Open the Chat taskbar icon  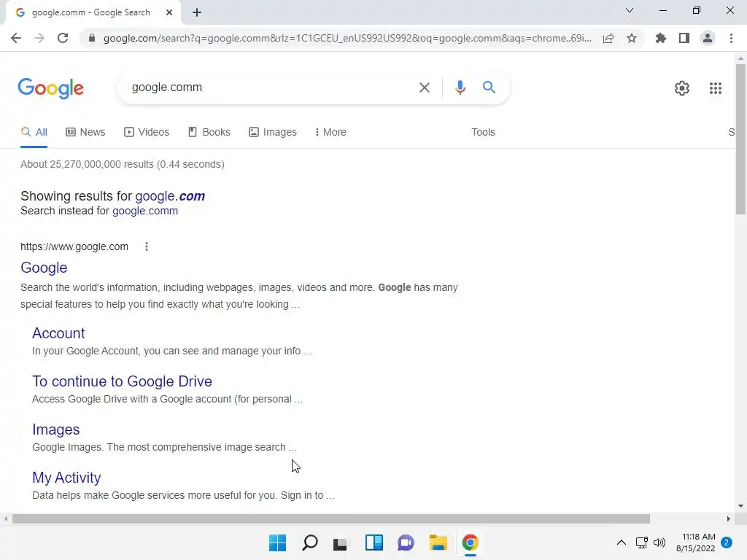406,542
